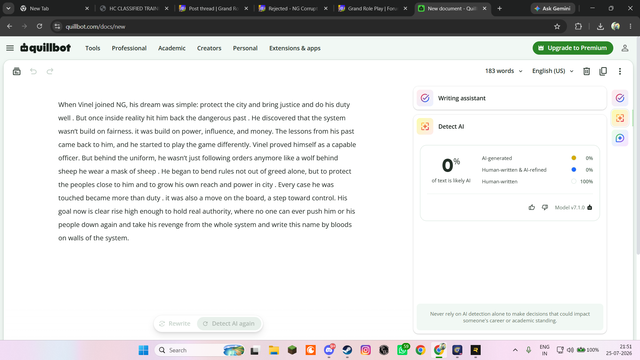Open the Tools menu
This screenshot has height=360, width=640.
coord(93,48)
